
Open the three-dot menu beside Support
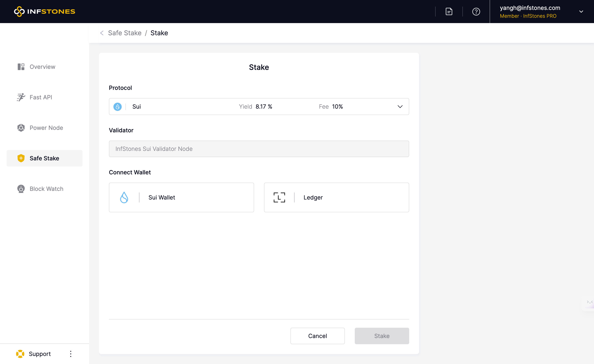[71, 354]
